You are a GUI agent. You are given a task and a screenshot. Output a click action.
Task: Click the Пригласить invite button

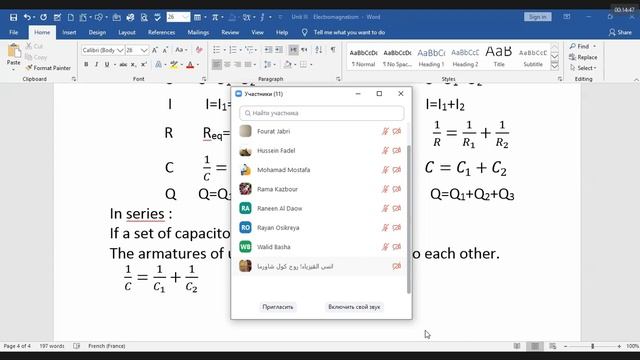(278, 307)
